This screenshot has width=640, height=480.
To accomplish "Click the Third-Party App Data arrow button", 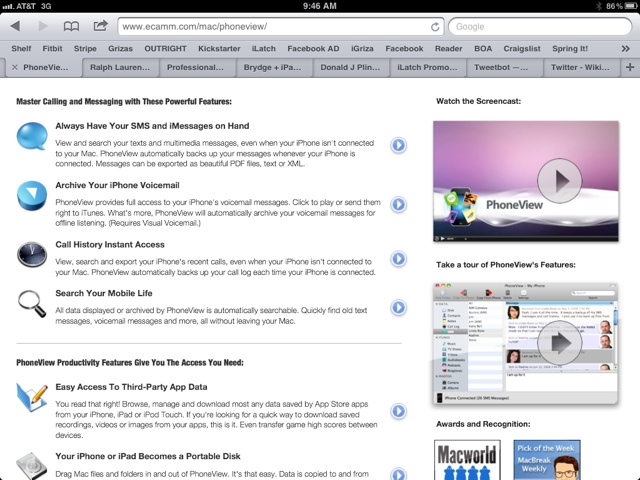I will (398, 411).
